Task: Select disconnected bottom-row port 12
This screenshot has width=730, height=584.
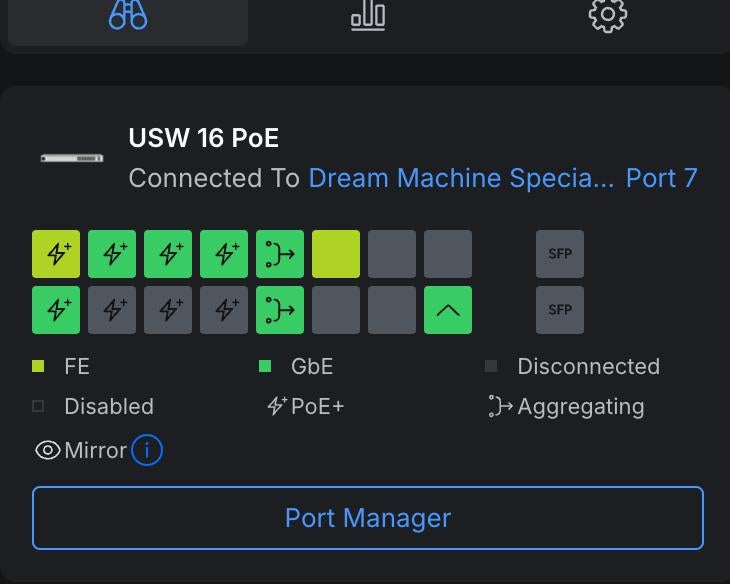Action: pos(336,310)
